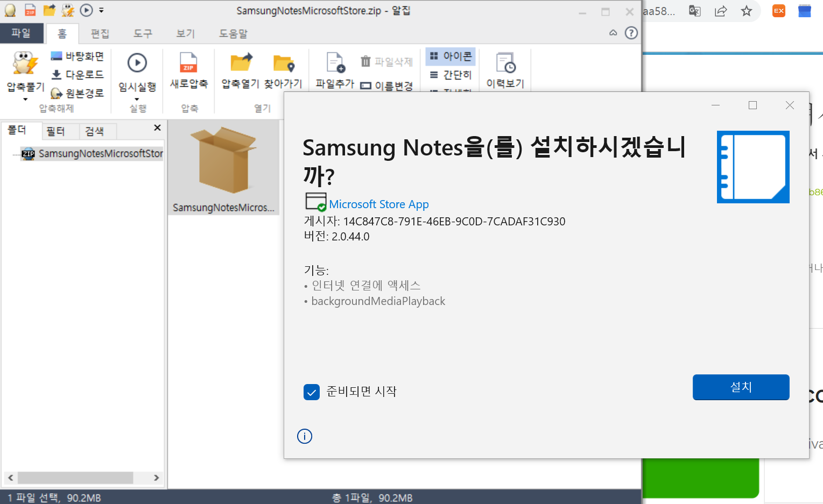Expand the 임시실행 dropdown arrow
This screenshot has width=823, height=504.
tap(137, 99)
